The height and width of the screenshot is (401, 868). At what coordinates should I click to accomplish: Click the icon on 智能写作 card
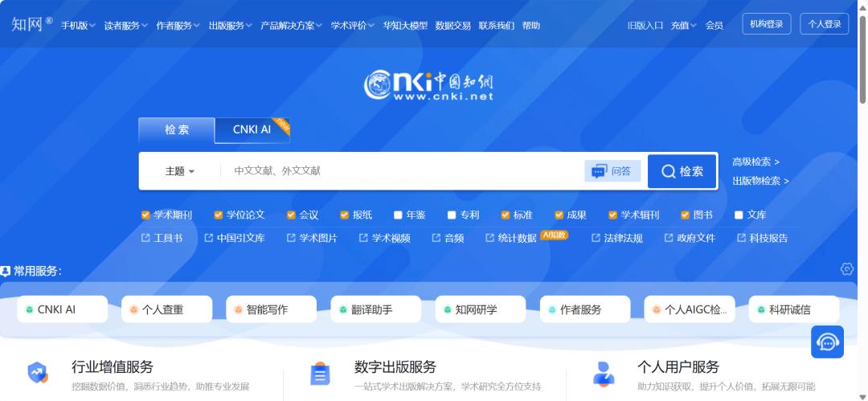click(238, 309)
